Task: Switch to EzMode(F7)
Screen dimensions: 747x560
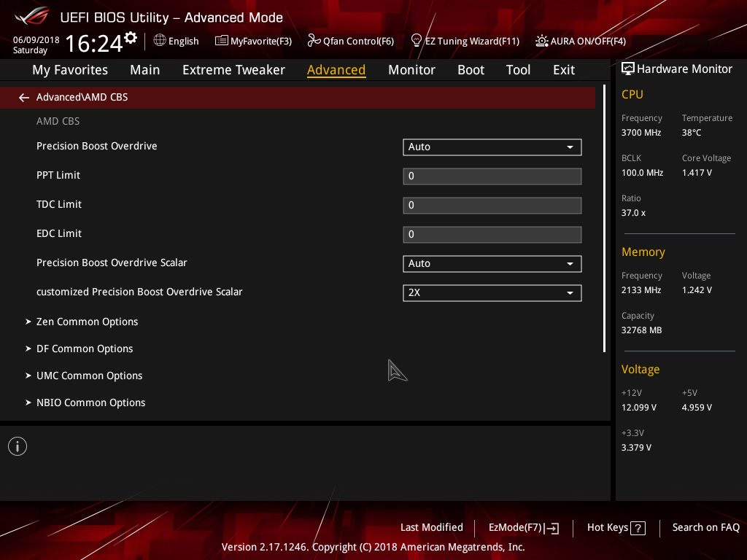Action: point(524,528)
